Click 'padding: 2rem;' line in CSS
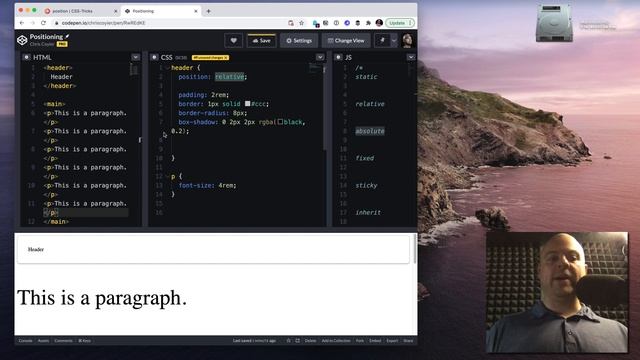The height and width of the screenshot is (360, 640). click(204, 95)
